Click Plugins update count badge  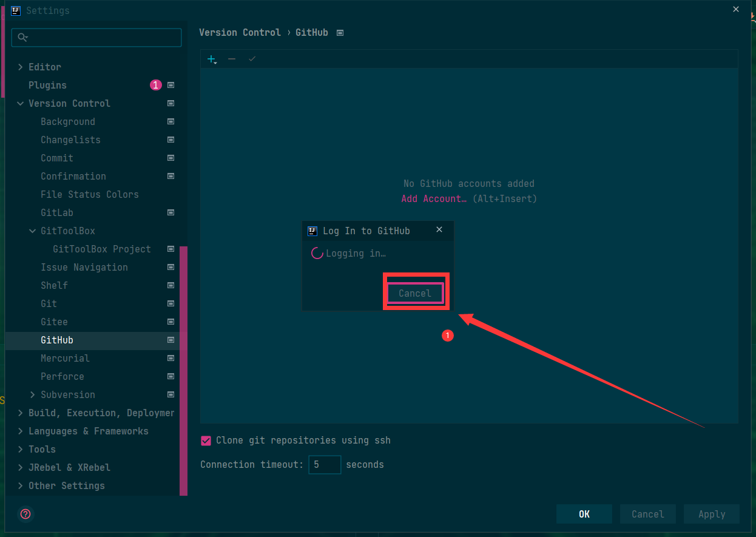point(156,86)
